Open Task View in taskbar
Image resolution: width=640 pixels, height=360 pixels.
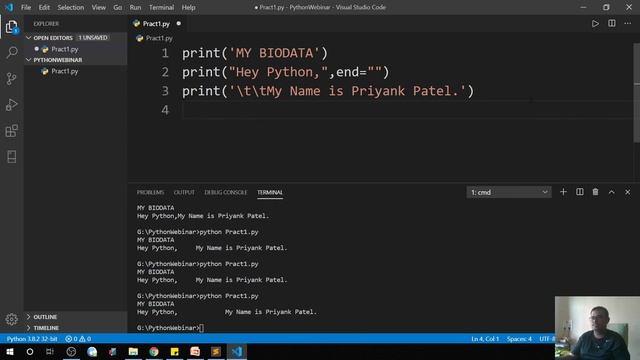[50, 351]
